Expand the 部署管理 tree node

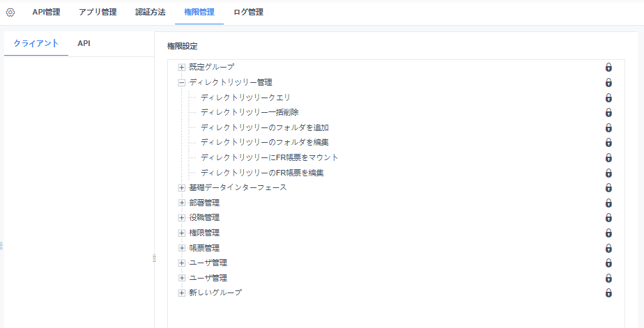[x=181, y=203]
